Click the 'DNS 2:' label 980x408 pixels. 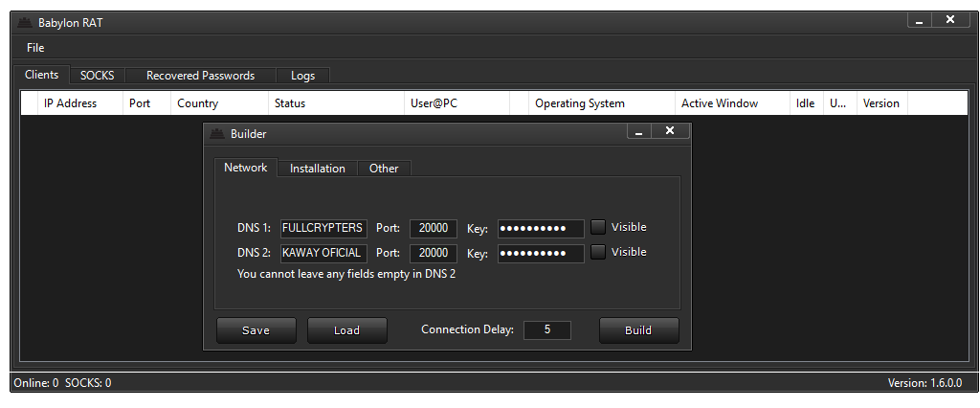click(254, 253)
